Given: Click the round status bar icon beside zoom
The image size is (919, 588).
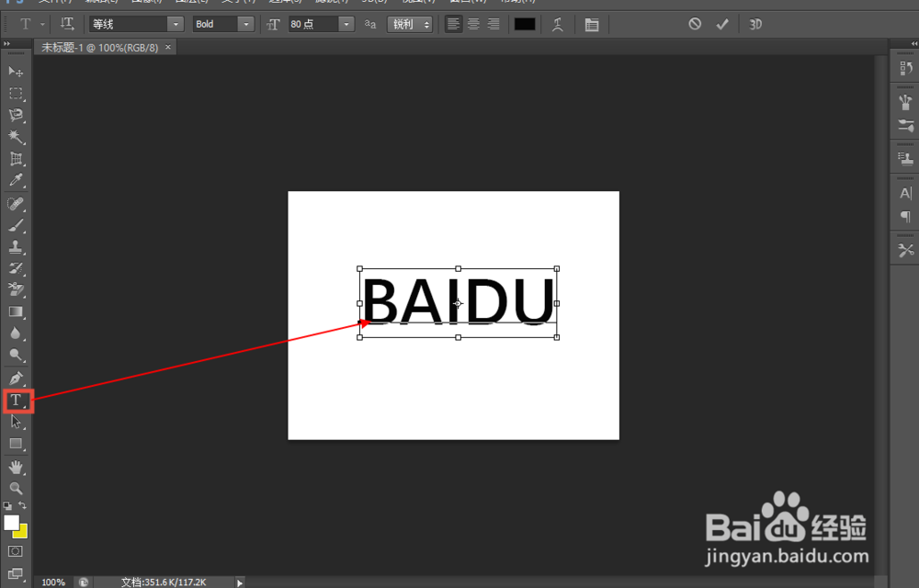Looking at the screenshot, I should [x=84, y=582].
